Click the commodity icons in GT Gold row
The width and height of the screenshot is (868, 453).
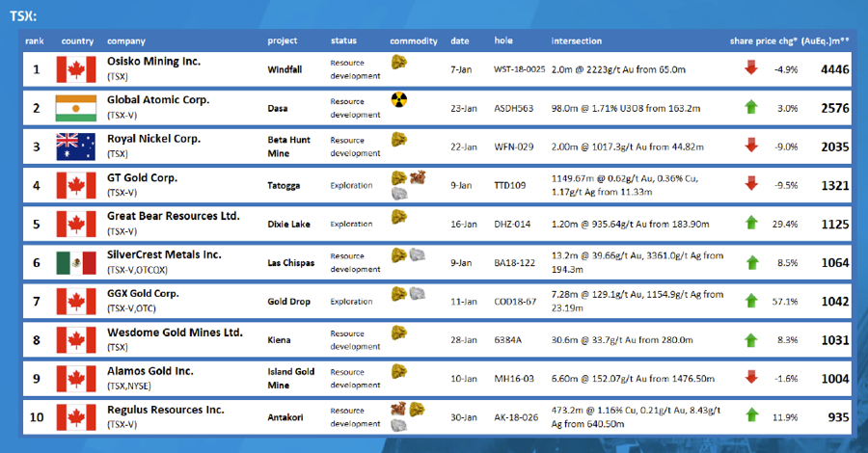point(408,184)
